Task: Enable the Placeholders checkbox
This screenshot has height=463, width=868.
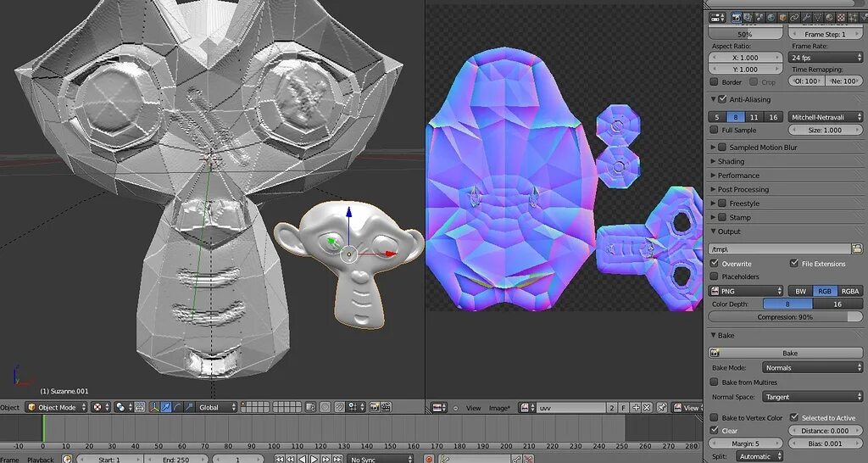Action: [714, 276]
